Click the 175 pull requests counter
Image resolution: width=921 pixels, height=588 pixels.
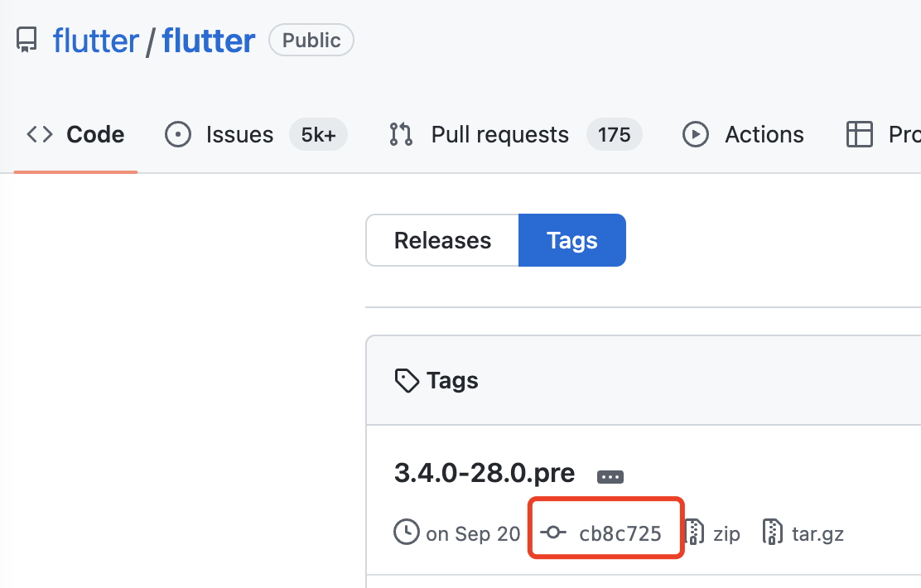(x=614, y=134)
